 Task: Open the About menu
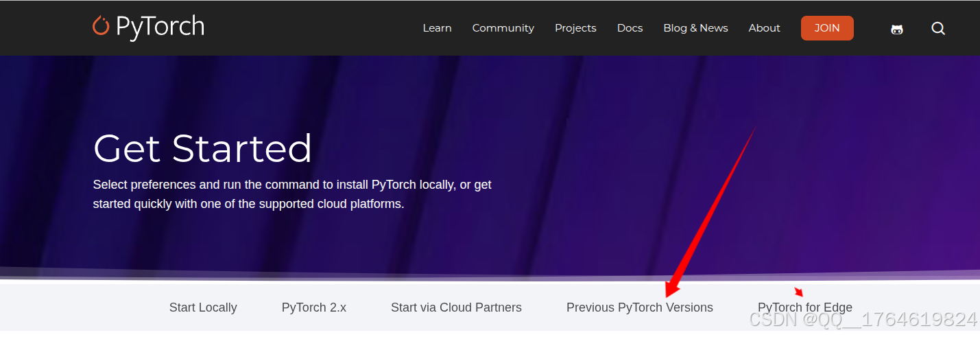click(764, 28)
